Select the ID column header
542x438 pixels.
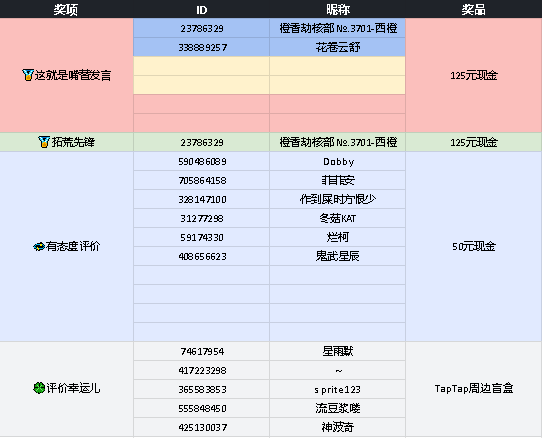pyautogui.click(x=202, y=9)
